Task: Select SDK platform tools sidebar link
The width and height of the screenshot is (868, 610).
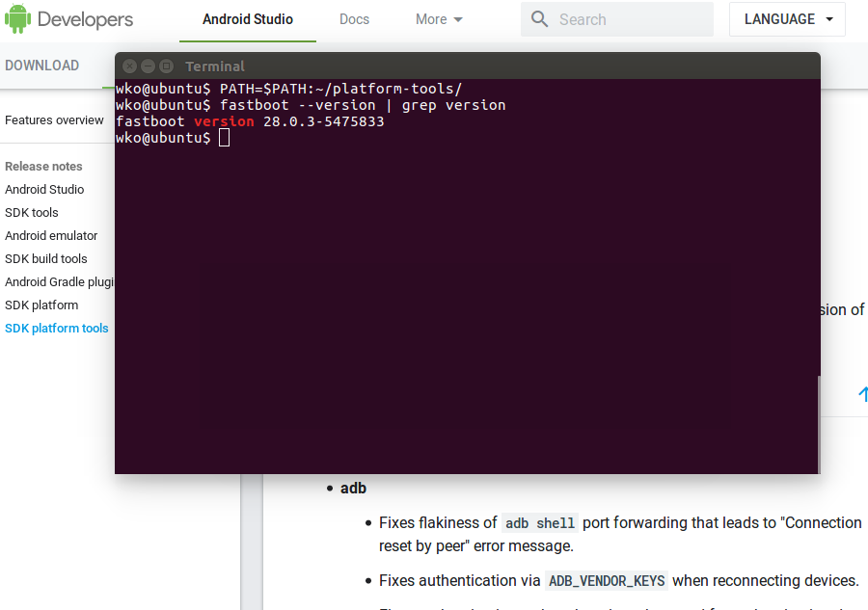Action: (x=57, y=328)
